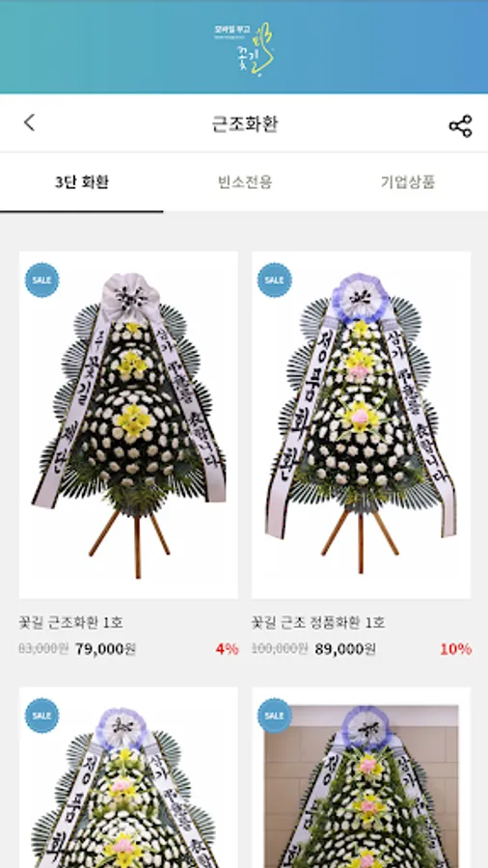
Task: Tap the 89,000원 sale price
Action: 345,649
